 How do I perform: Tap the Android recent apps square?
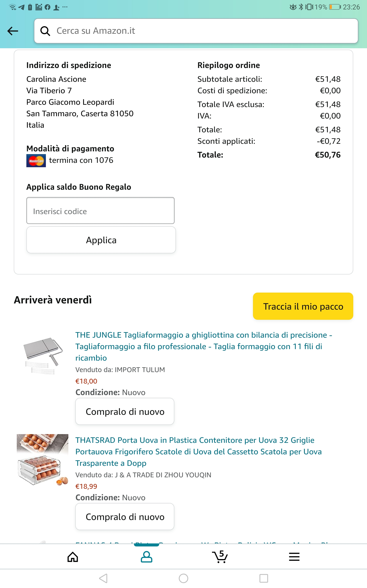tap(264, 578)
